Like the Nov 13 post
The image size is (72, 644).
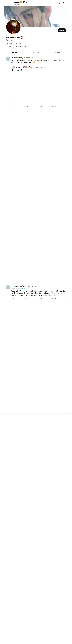click(39, 106)
